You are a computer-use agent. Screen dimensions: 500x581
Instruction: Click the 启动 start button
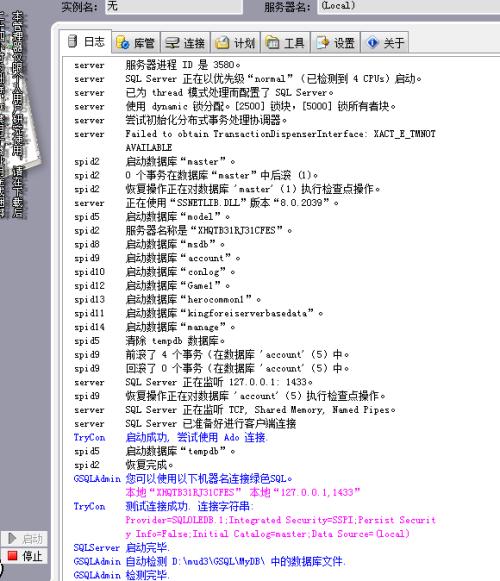(x=24, y=539)
